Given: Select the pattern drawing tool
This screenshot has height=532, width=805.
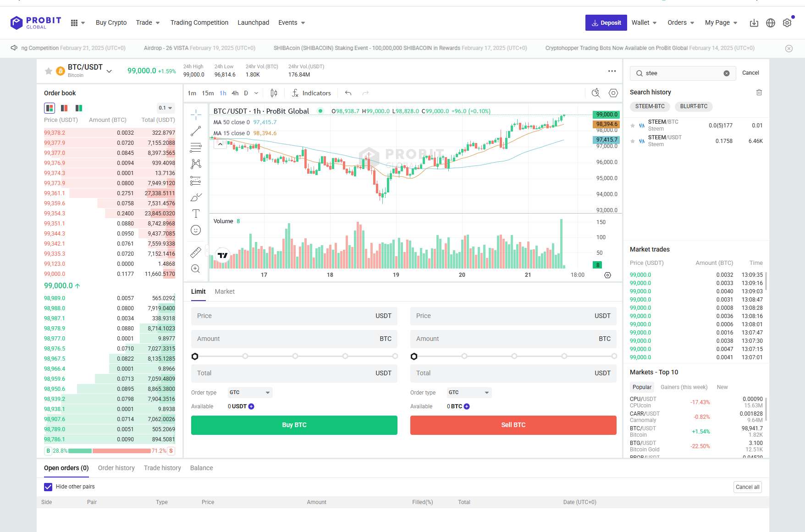Looking at the screenshot, I should [196, 164].
